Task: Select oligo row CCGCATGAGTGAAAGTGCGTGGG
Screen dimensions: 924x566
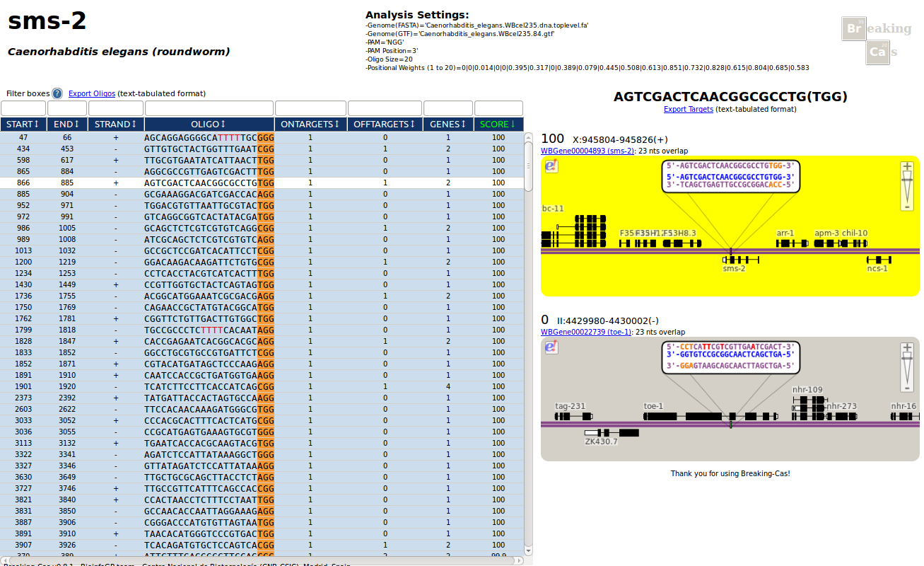Action: (262, 432)
